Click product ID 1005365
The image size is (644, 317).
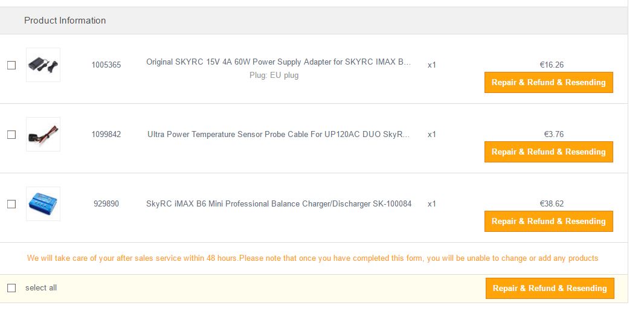point(106,65)
